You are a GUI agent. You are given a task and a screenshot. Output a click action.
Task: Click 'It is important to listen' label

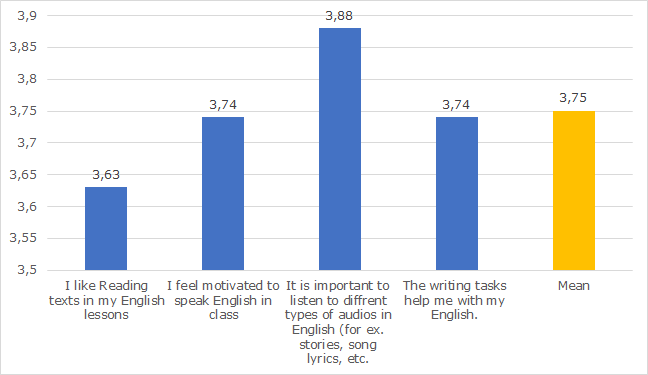click(338, 322)
